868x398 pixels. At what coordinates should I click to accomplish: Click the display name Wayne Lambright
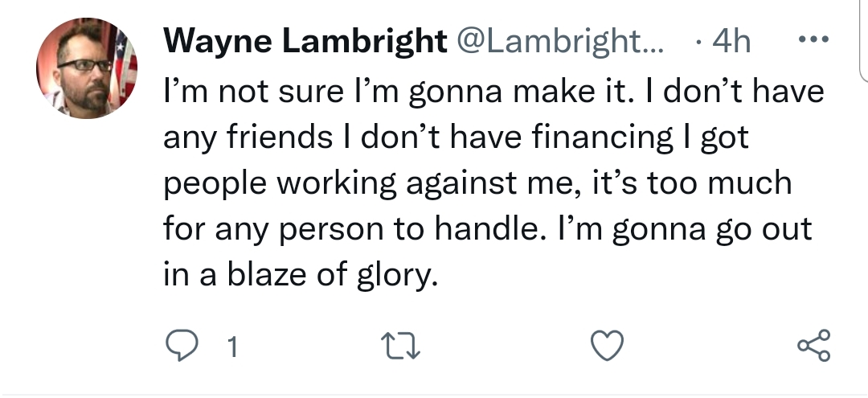[x=305, y=41]
